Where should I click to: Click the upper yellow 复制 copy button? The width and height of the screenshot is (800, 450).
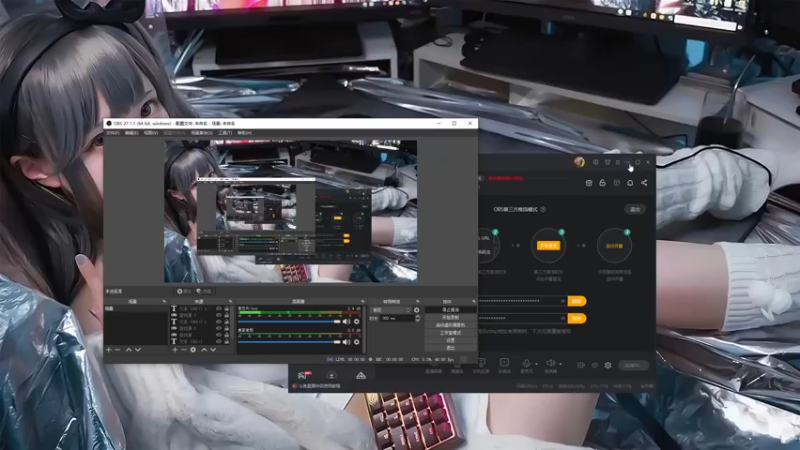[x=577, y=301]
